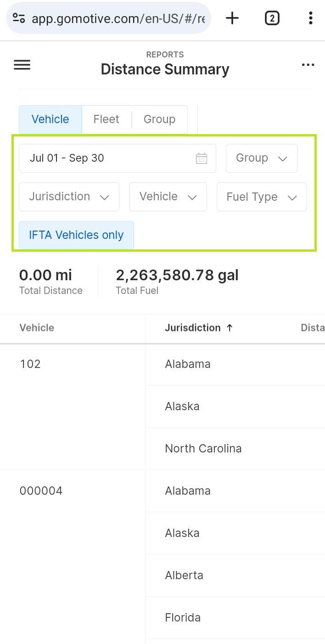
Task: Open the Fuel Type dropdown
Action: point(262,197)
